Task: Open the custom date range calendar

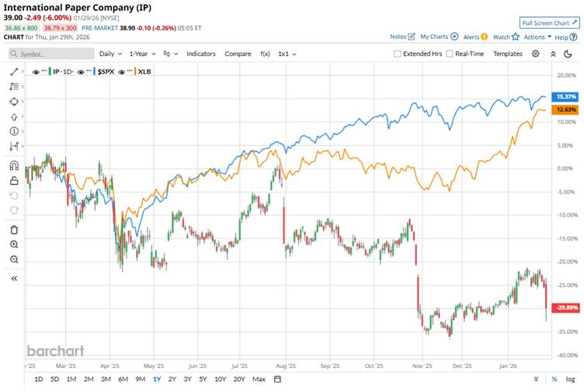Action: (x=277, y=379)
